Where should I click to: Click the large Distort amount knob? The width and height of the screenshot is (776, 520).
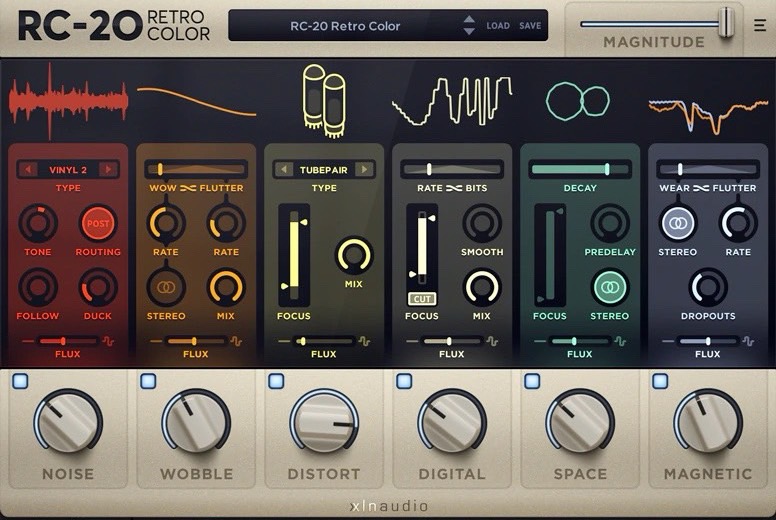(324, 422)
